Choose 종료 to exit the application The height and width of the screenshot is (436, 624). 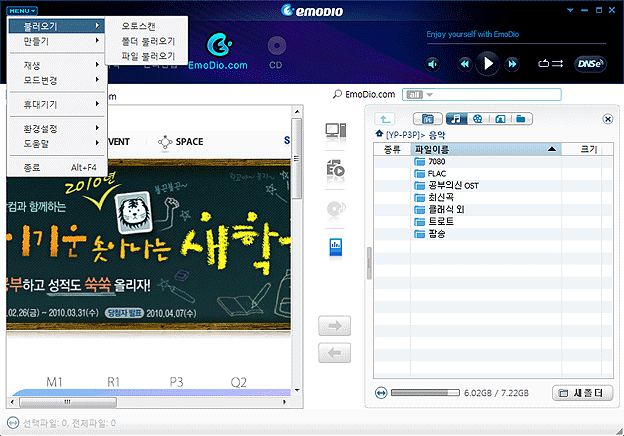[56, 167]
